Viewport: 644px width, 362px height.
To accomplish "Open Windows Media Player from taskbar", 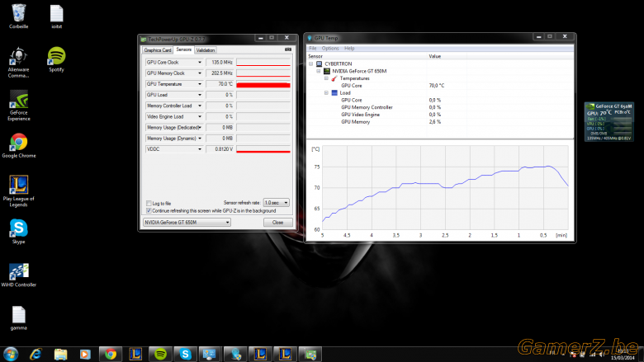I will 85,354.
